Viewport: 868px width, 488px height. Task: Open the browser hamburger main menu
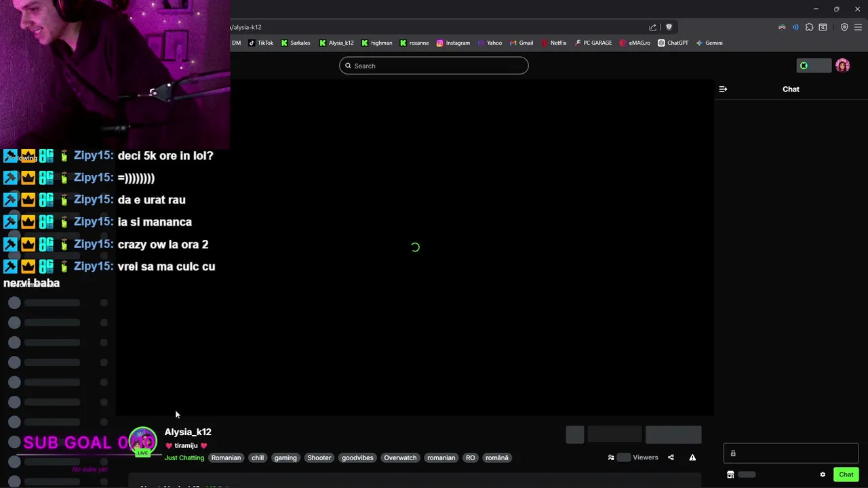[x=858, y=27]
